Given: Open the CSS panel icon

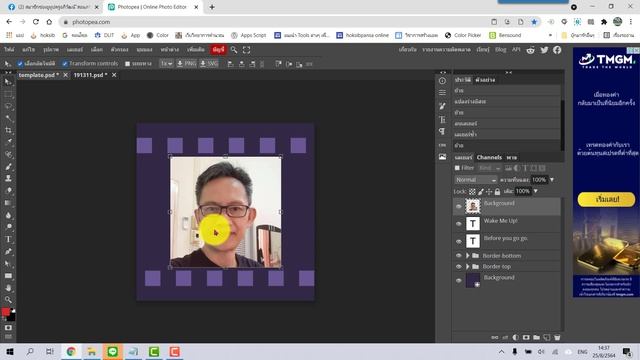Looking at the screenshot, I should coord(442,145).
